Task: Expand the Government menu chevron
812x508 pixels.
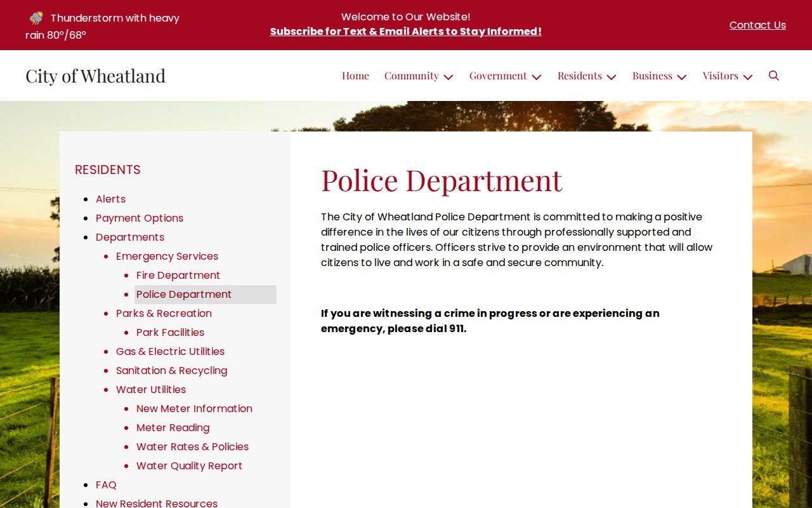Action: pyautogui.click(x=537, y=77)
